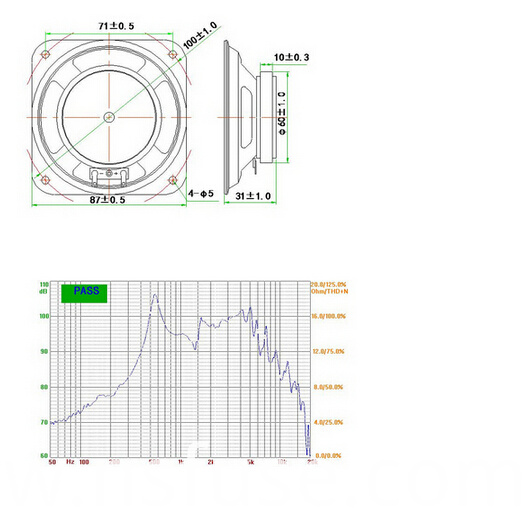Screen dimensions: 532x518
Task: Click the center dust cap circle of speaker
Action: (x=109, y=117)
